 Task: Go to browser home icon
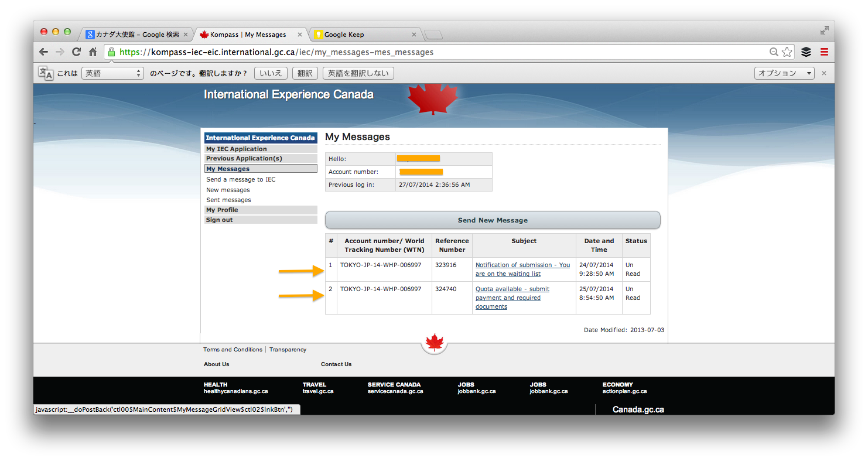click(93, 52)
